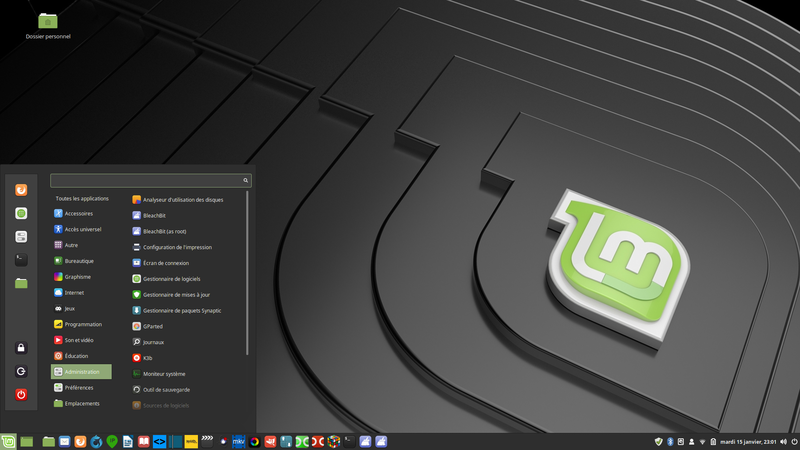This screenshot has height=450, width=800.
Task: Click the red power-off icon in the menu
Action: 21,395
